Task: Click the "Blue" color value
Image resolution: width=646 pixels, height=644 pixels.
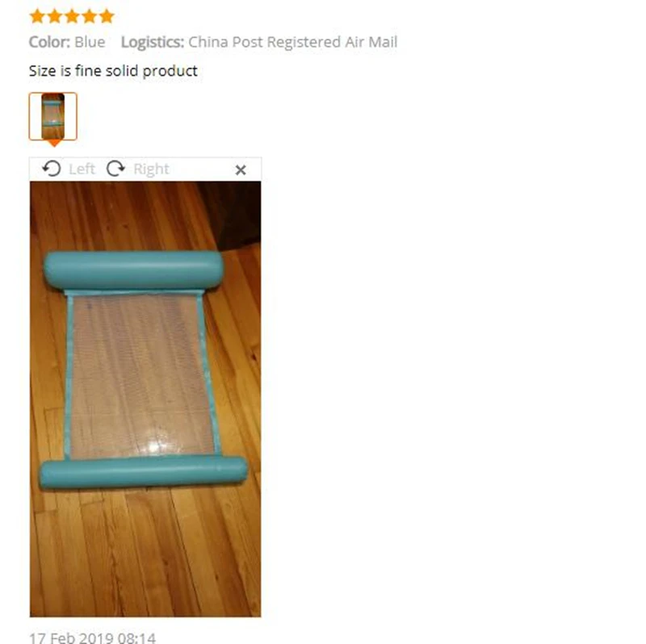Action: click(x=90, y=42)
